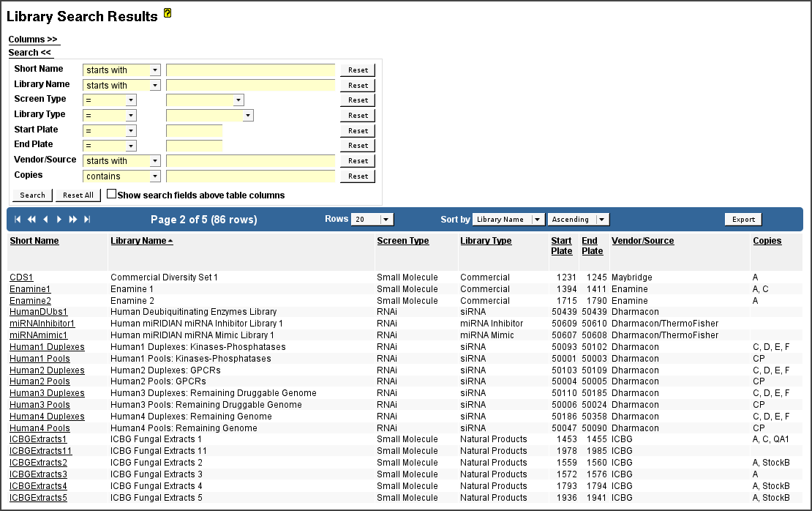This screenshot has width=812, height=511.
Task: Open the Library Type operator dropdown
Action: point(109,115)
